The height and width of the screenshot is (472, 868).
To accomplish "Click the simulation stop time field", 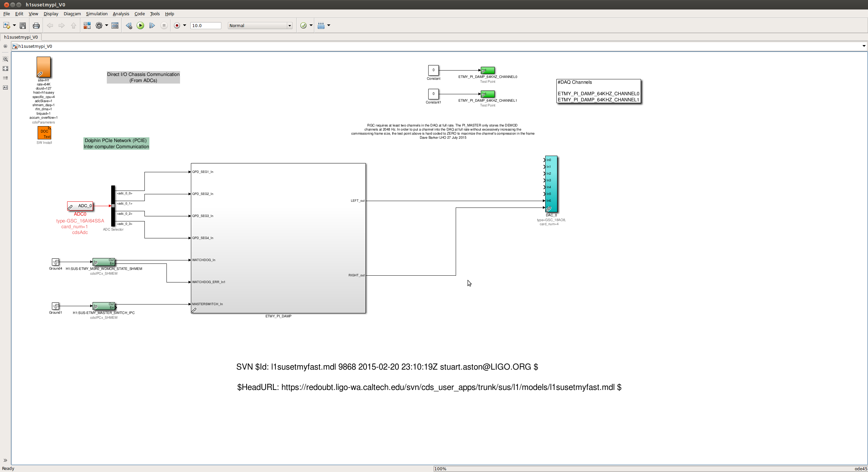I will (x=206, y=25).
